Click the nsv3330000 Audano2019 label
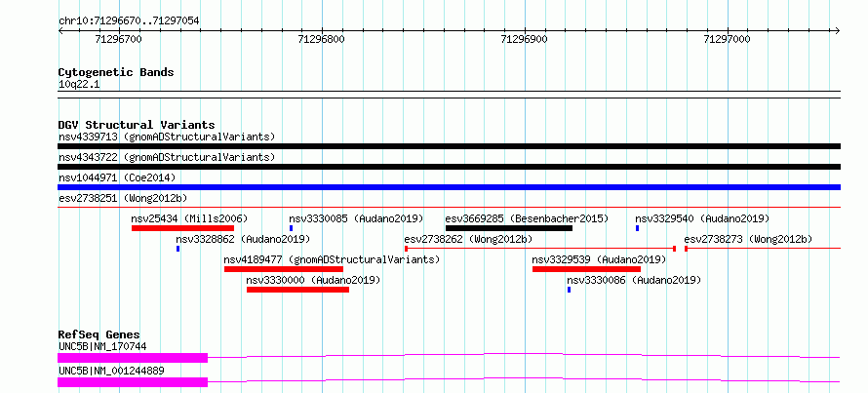The height and width of the screenshot is (393, 868). 314,281
